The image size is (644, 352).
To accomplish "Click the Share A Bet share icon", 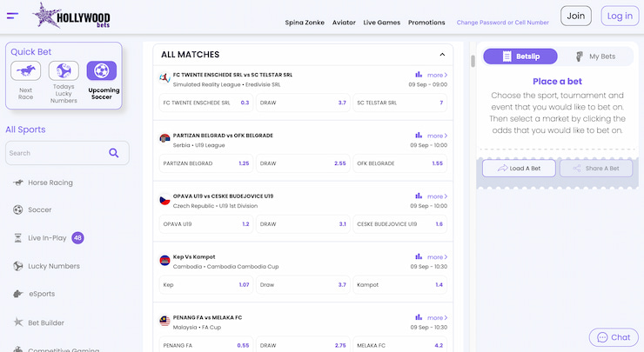I will (x=577, y=169).
